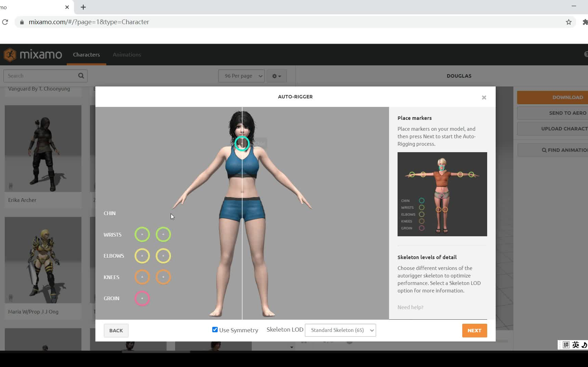Click the Mixamo logo icon
The height and width of the screenshot is (367, 588).
[x=10, y=54]
